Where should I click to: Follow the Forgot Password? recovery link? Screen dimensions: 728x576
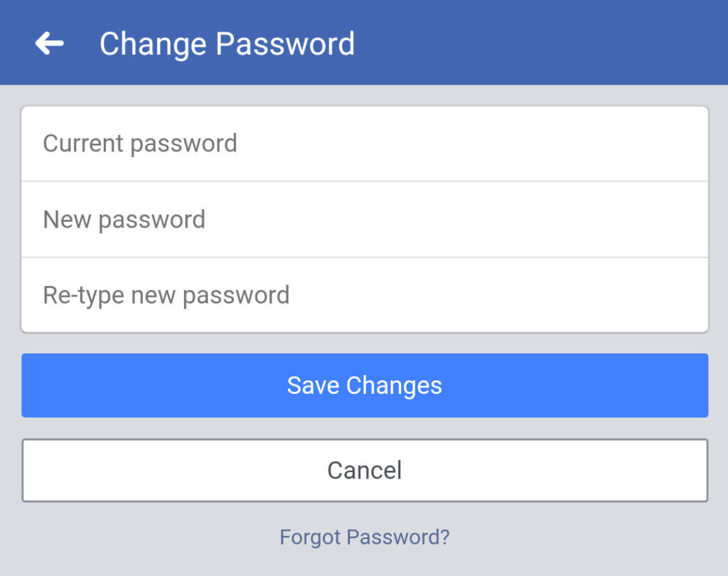click(365, 537)
